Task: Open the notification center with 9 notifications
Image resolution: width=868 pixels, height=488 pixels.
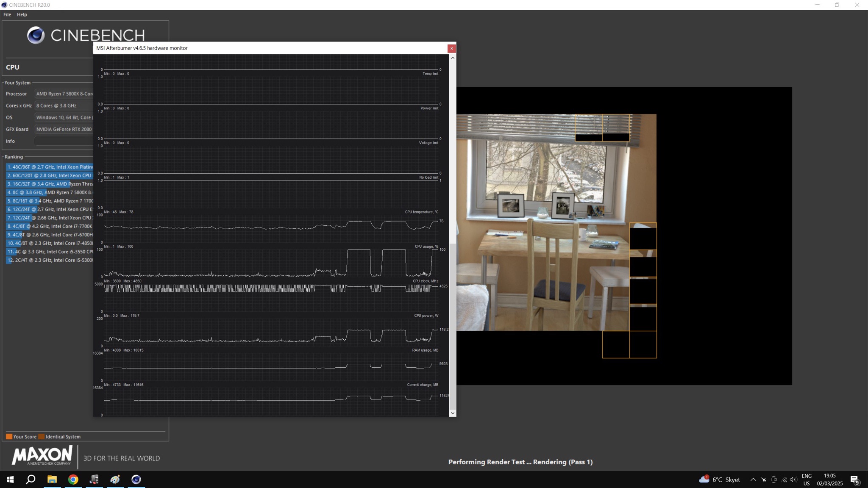Action: 855,480
